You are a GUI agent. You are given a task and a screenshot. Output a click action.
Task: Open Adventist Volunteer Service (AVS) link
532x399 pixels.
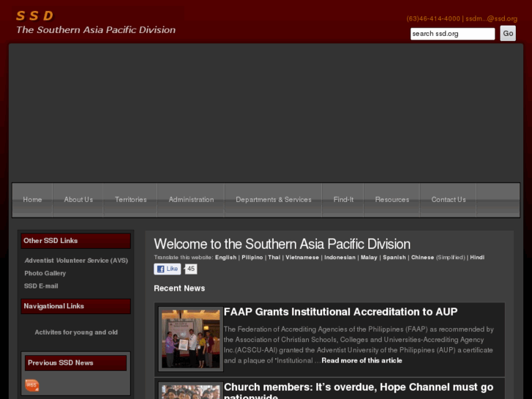[x=76, y=261]
